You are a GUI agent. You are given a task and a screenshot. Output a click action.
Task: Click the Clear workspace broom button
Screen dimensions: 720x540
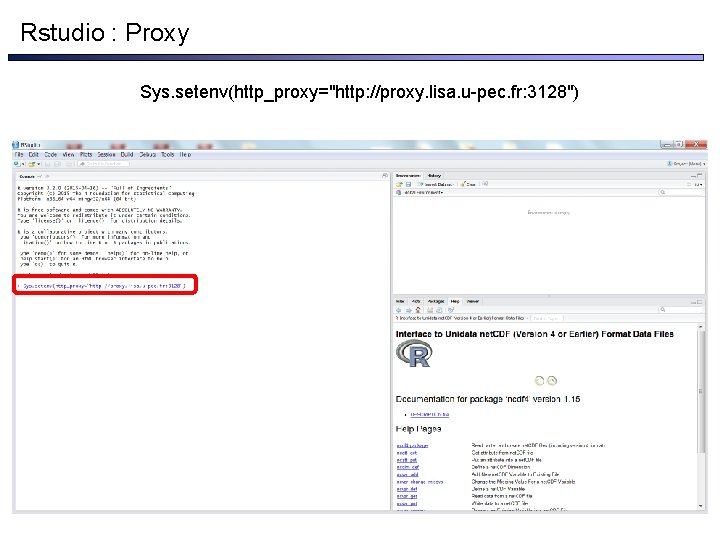tap(468, 184)
